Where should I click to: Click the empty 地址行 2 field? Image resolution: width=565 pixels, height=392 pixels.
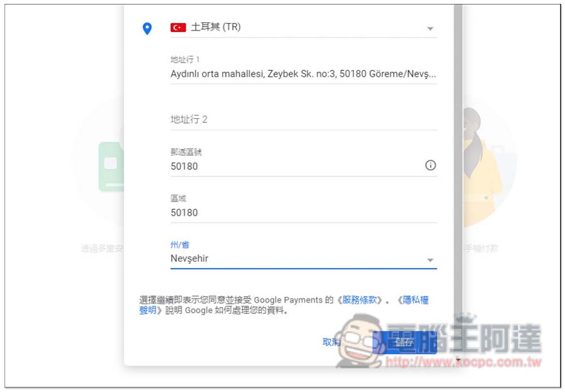coord(303,120)
